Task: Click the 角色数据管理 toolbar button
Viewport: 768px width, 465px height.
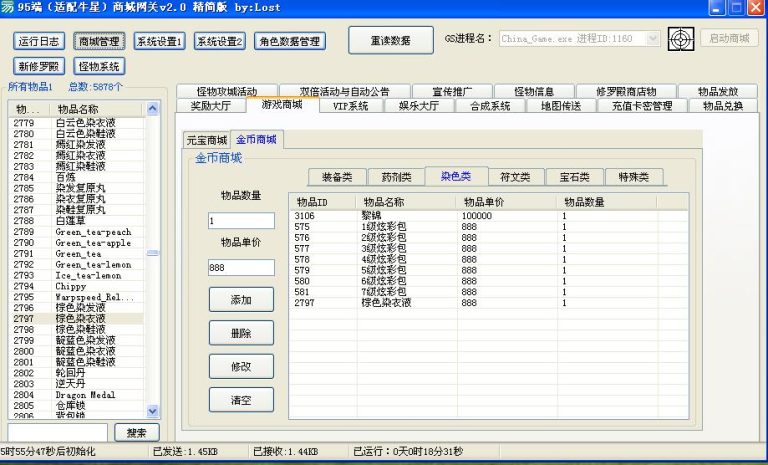Action: 290,41
